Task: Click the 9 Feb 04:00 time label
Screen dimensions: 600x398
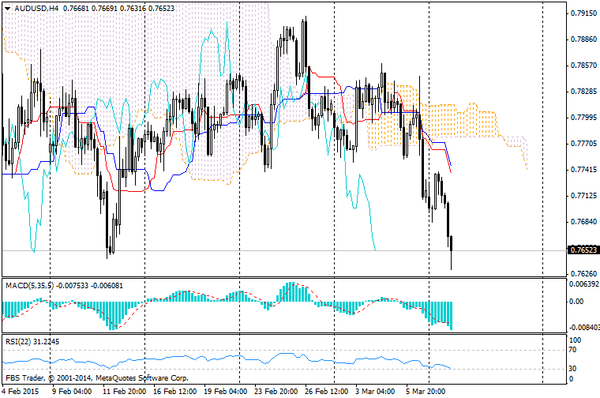Action: [72, 391]
